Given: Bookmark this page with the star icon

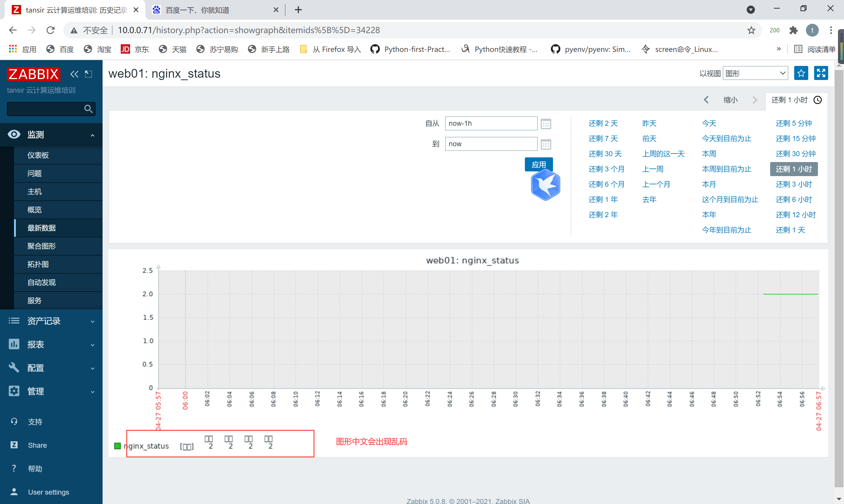Looking at the screenshot, I should (751, 30).
